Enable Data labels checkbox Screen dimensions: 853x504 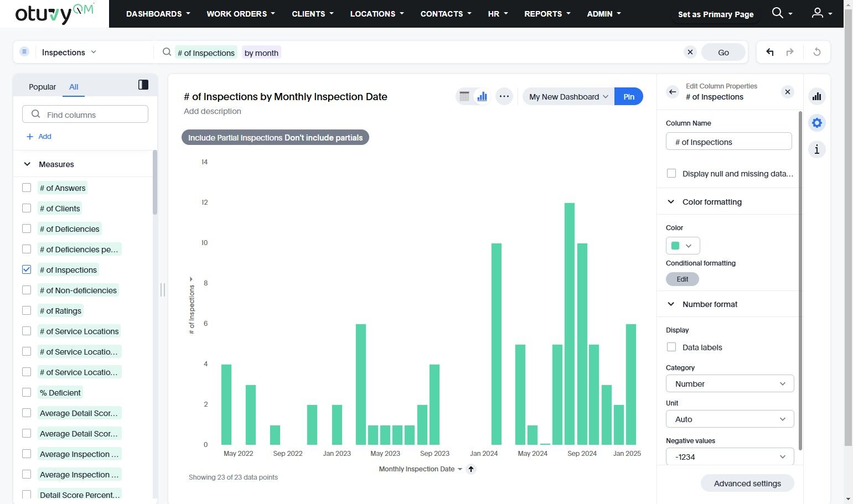671,347
